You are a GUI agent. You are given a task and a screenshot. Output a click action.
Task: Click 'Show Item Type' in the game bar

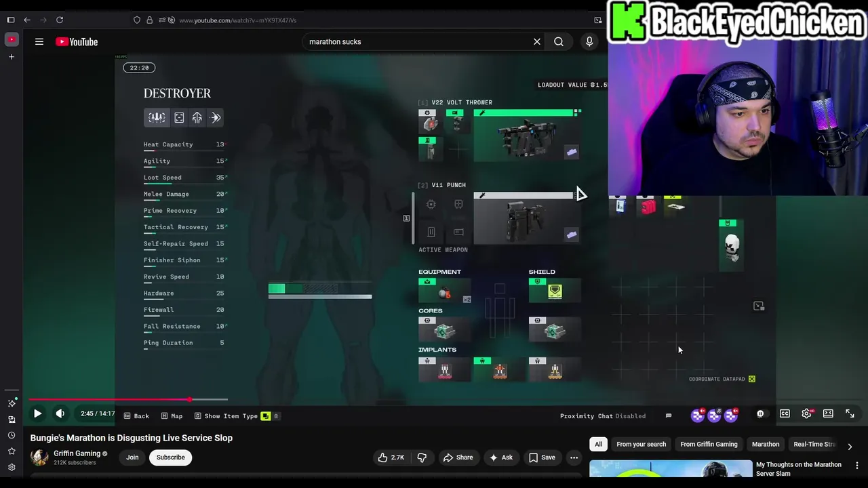tap(231, 416)
